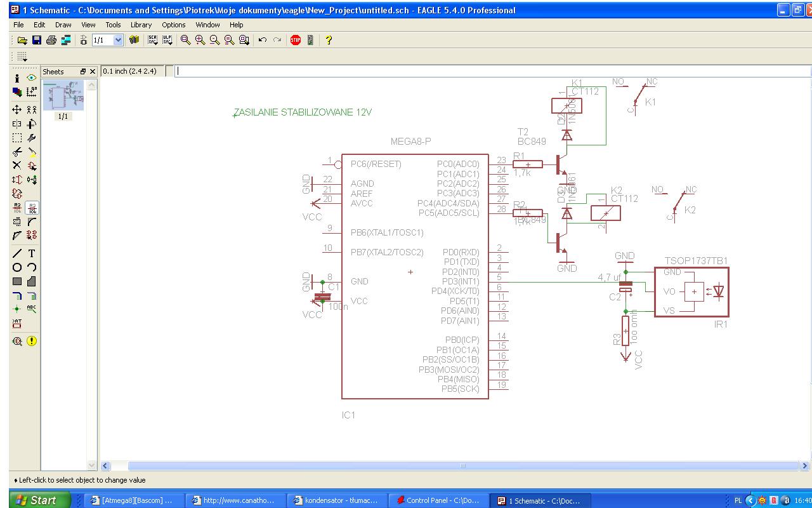Screen dimensions: 812x508
Task: Open the Tools menu
Action: [113, 25]
